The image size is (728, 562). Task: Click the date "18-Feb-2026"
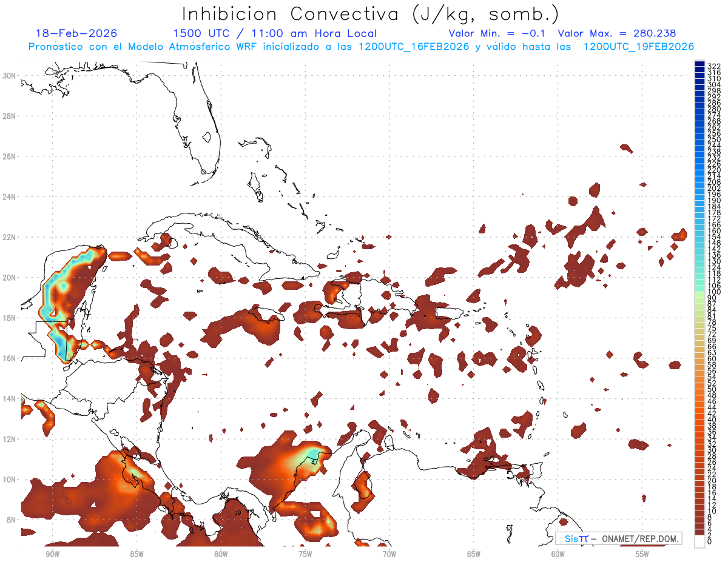pos(76,34)
